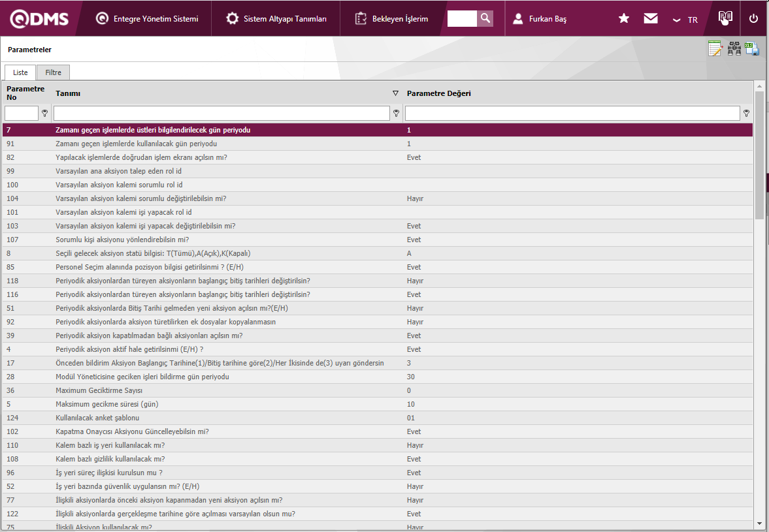
Task: Click the Tanımı filter text field
Action: coord(221,114)
